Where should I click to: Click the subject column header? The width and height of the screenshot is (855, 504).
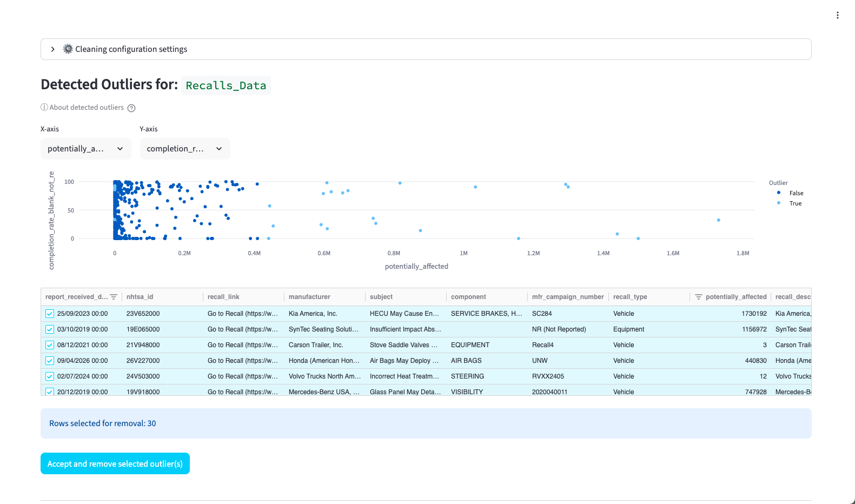(406, 297)
